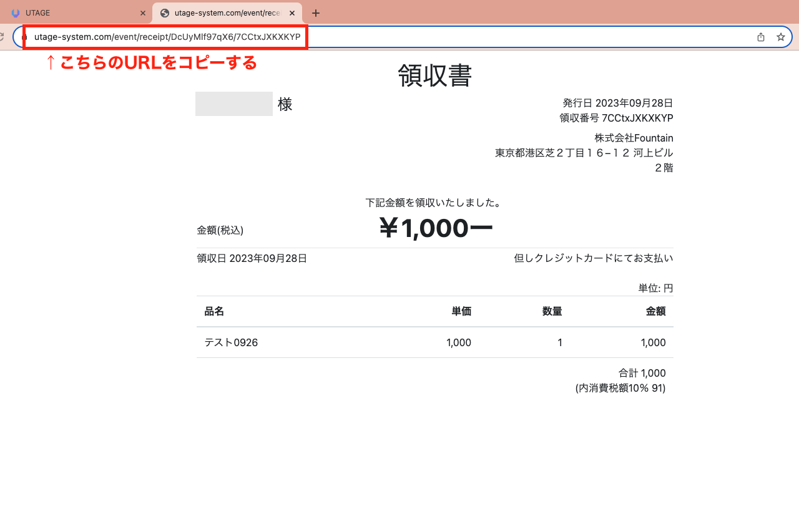Close the utage-system.com receipt tab
799x532 pixels.
(x=292, y=13)
